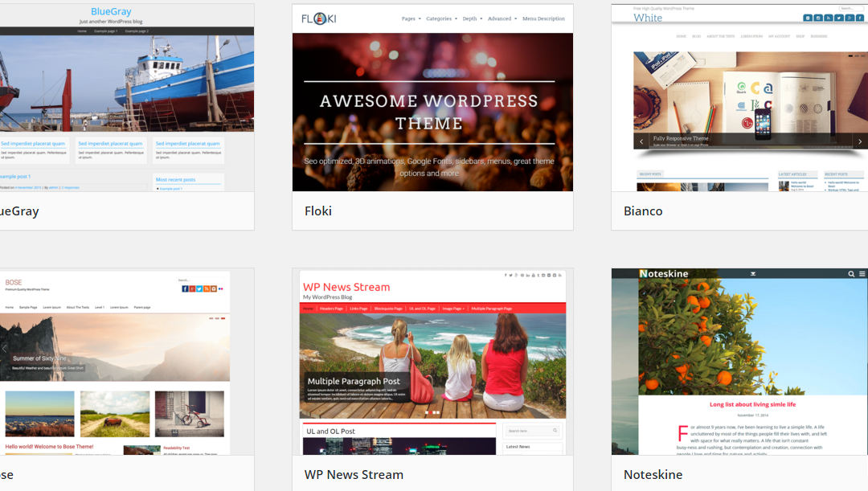Image resolution: width=868 pixels, height=491 pixels.
Task: Click the BlueGray theme name label
Action: pyautogui.click(x=19, y=211)
